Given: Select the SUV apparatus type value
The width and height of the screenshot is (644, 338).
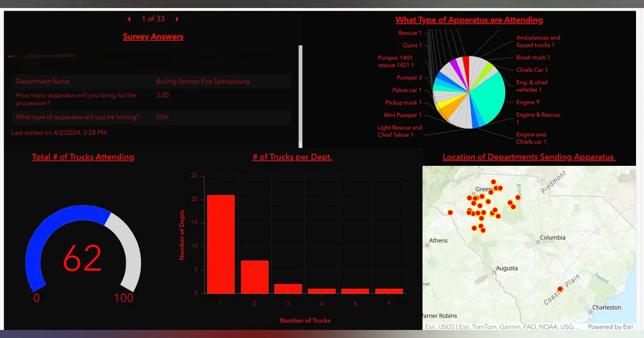Looking at the screenshot, I should click(x=162, y=116).
